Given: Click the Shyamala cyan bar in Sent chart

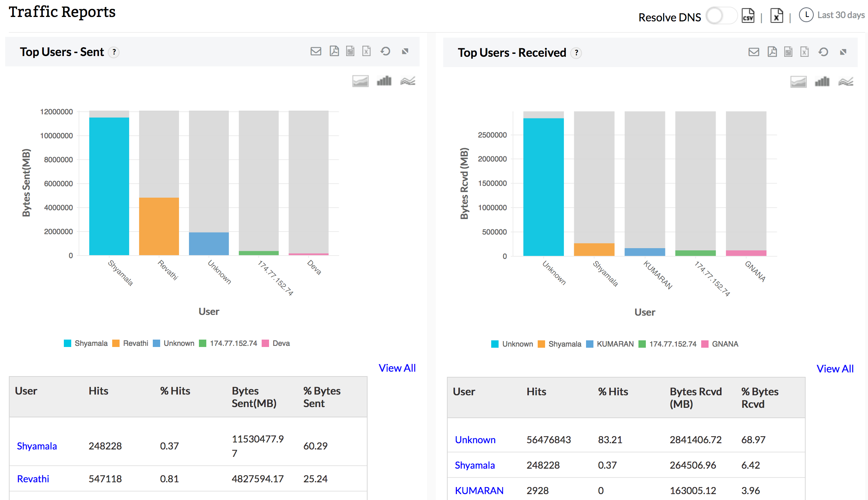Looking at the screenshot, I should (109, 186).
